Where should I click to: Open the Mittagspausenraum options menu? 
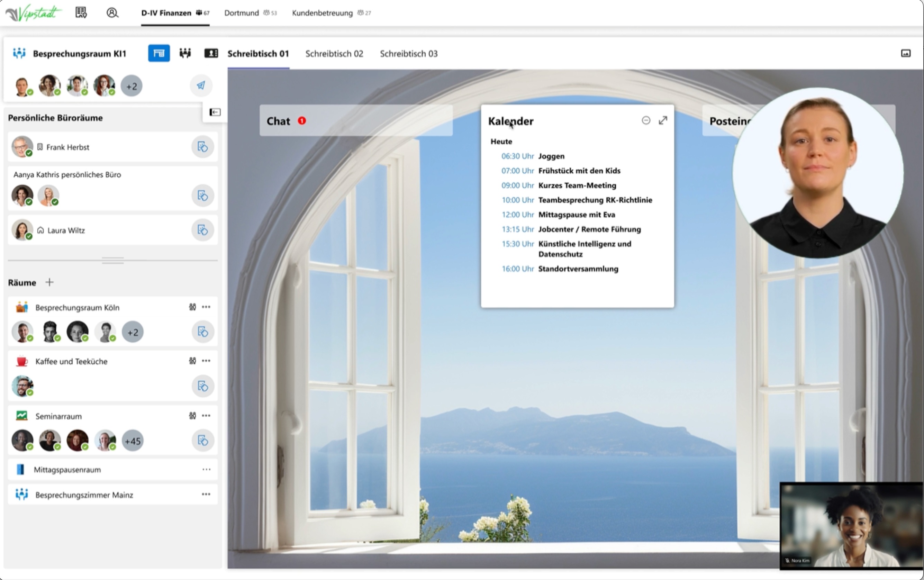click(x=206, y=470)
